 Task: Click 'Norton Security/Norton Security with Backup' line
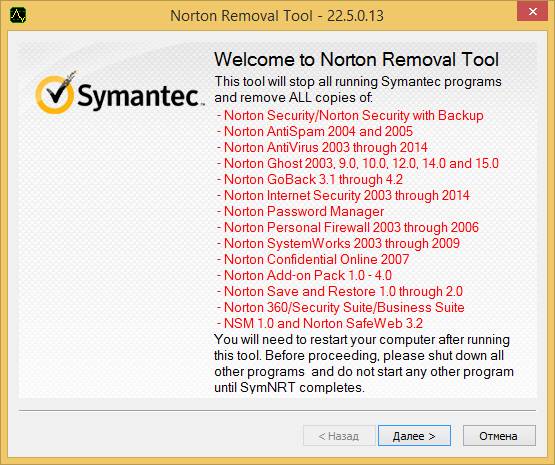350,115
